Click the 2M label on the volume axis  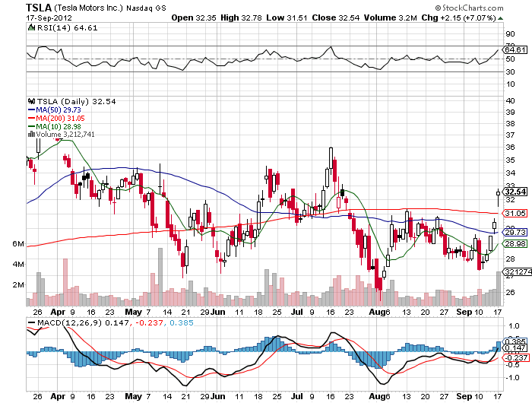tap(19, 284)
